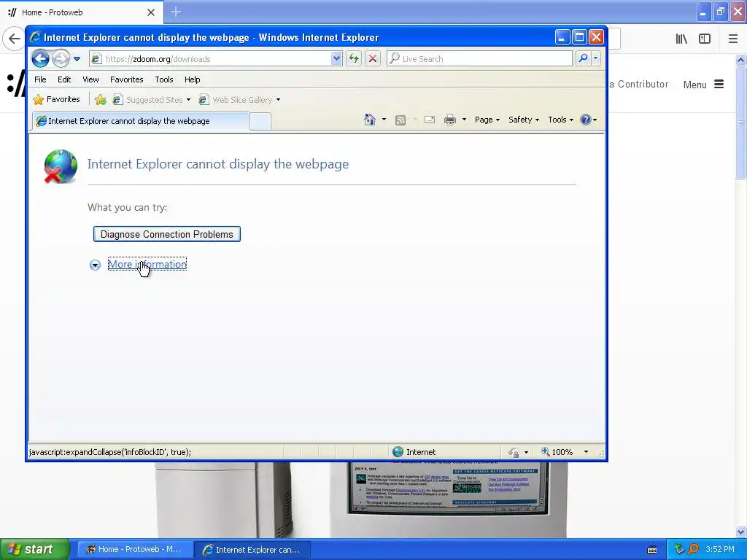747x560 pixels.
Task: Open the Print options dropdown arrow
Action: tap(464, 120)
